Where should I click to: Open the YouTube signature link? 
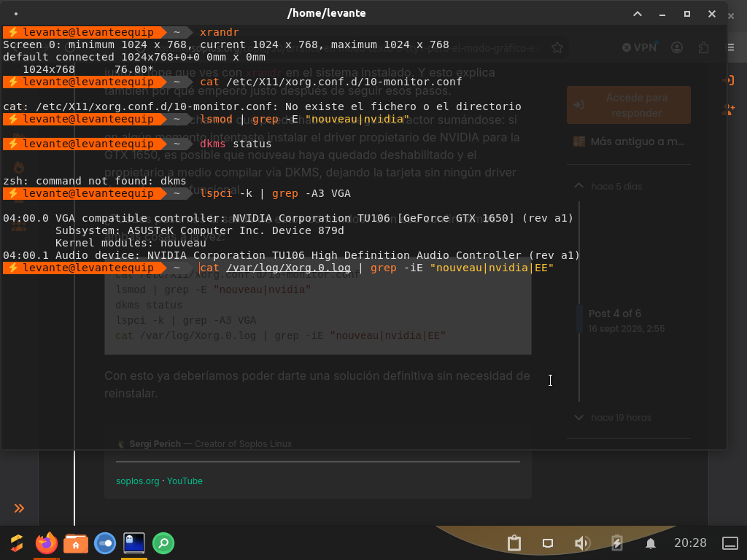tap(185, 481)
